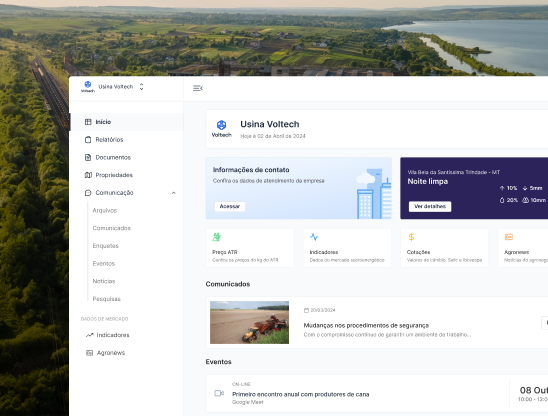Open Eventos submenu item in sidebar
This screenshot has width=548, height=416.
point(103,263)
